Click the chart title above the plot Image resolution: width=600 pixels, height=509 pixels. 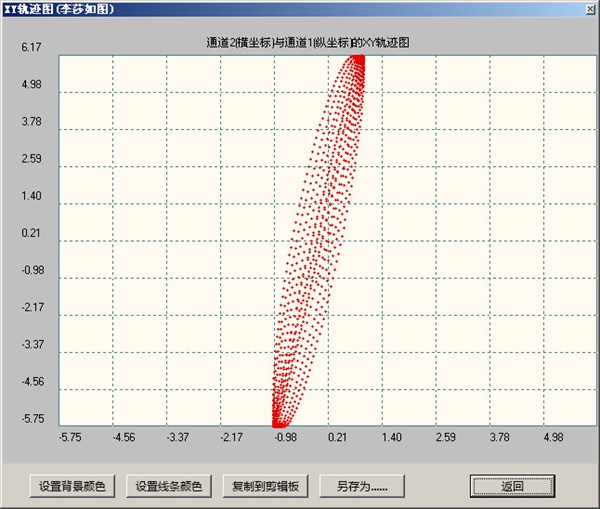click(308, 43)
